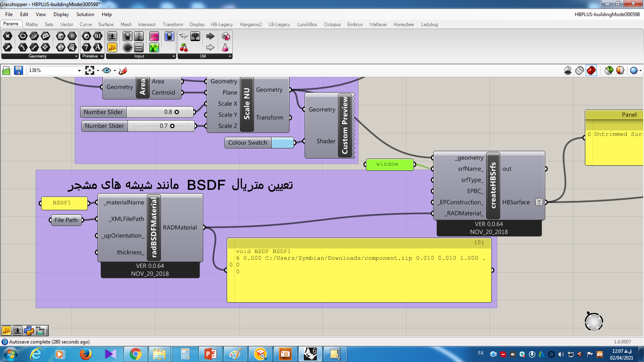Open Google Chrome from the taskbar

(x=136, y=354)
